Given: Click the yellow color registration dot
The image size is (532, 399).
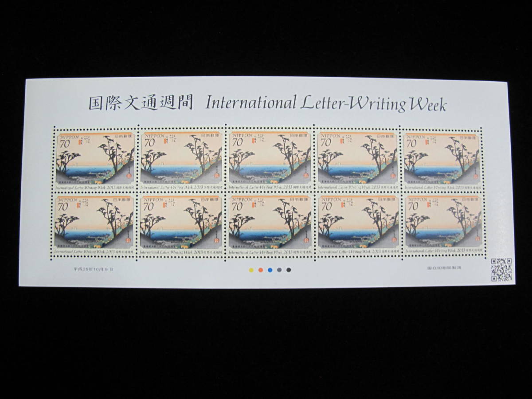Looking at the screenshot, I should (251, 270).
